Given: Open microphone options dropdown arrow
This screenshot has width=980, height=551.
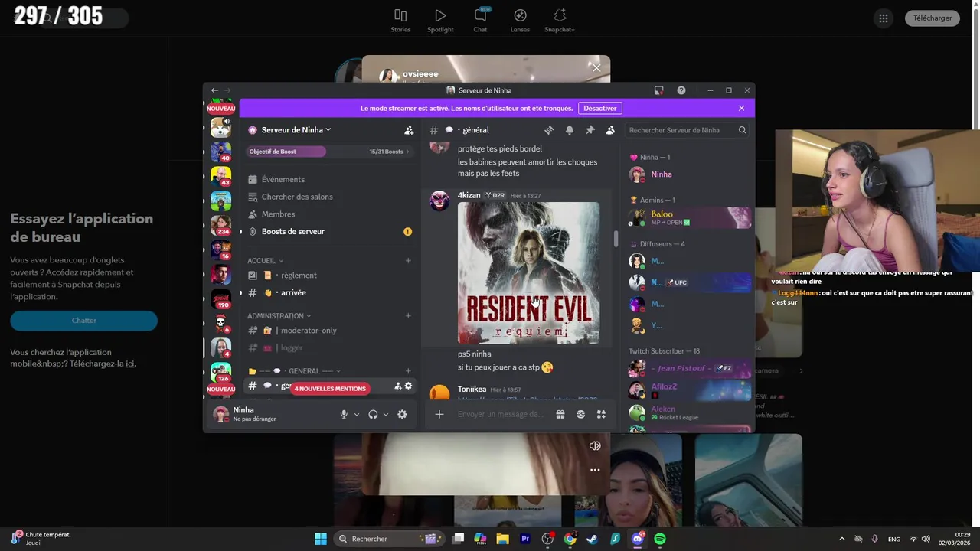Looking at the screenshot, I should 357,414.
